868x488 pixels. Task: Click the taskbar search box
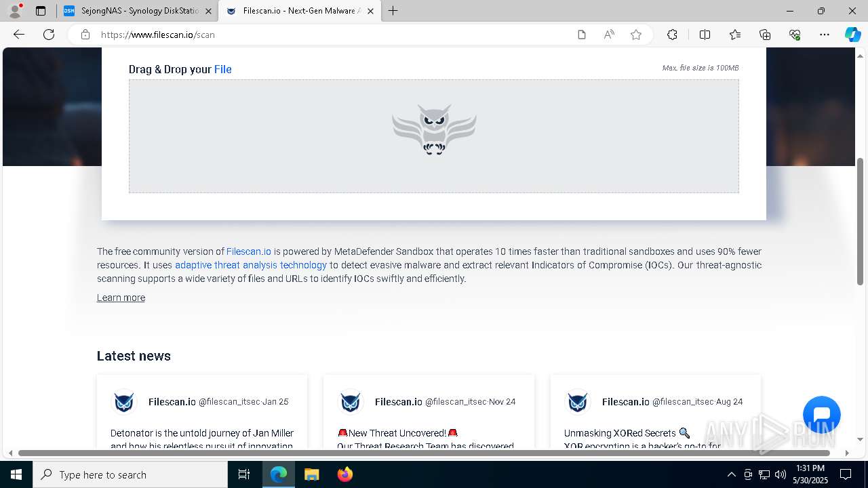pos(130,474)
